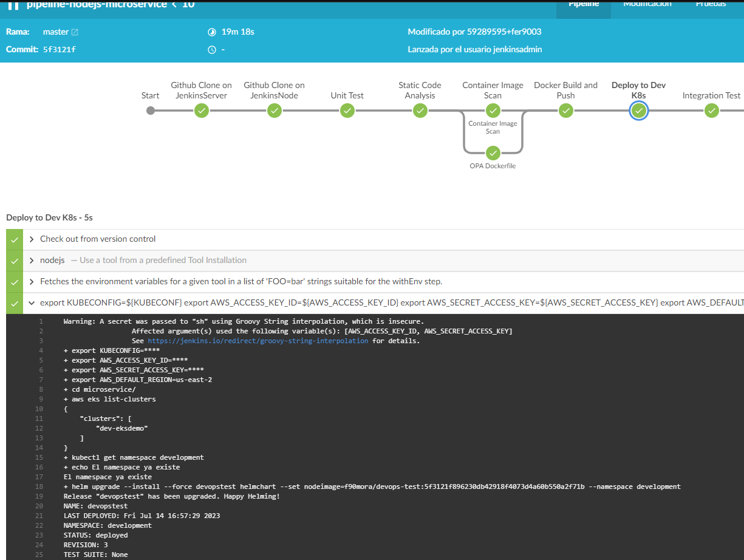
Task: Select the Github Clone on JenkinsServer stage
Action: (x=201, y=111)
